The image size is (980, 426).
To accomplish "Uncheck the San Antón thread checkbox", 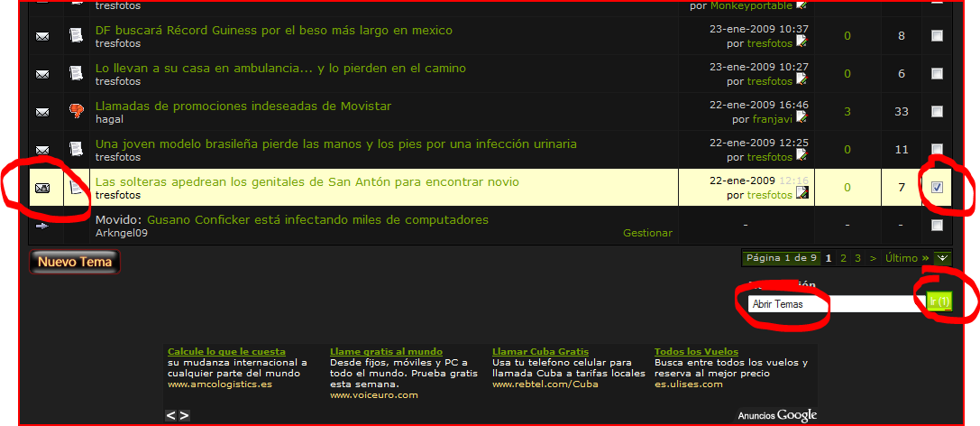I will coord(937,187).
